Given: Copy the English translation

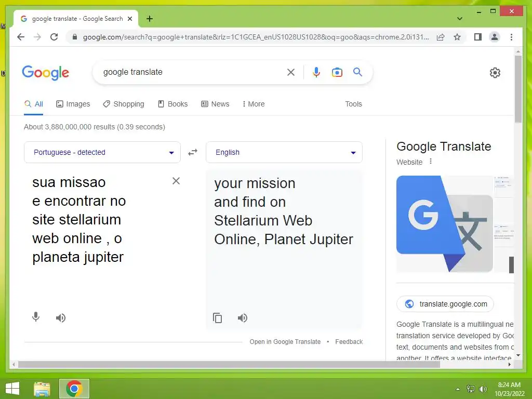Looking at the screenshot, I should click(217, 318).
